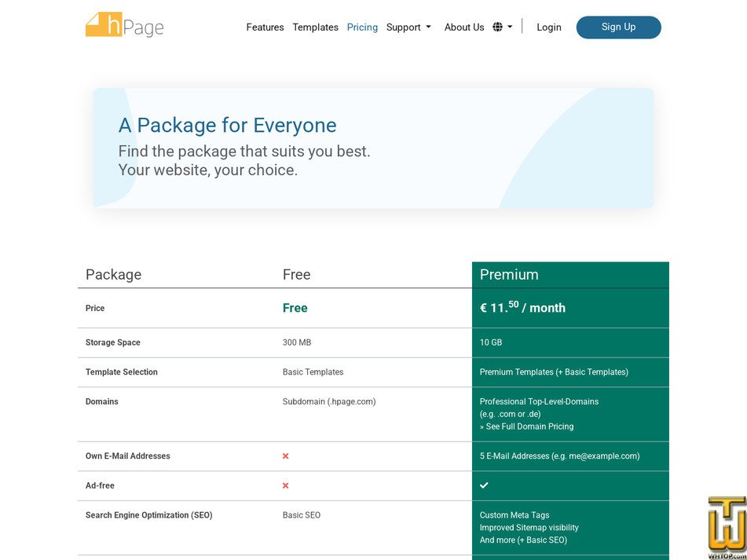Click the white checkmark in Ad-free row
This screenshot has width=747, height=560.
tap(484, 485)
